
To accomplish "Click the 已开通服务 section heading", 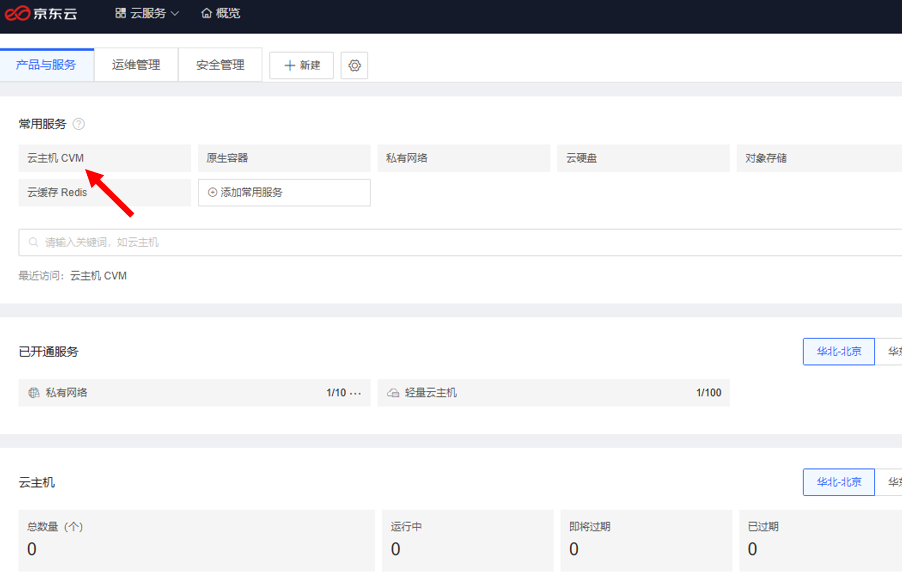I will pos(48,352).
